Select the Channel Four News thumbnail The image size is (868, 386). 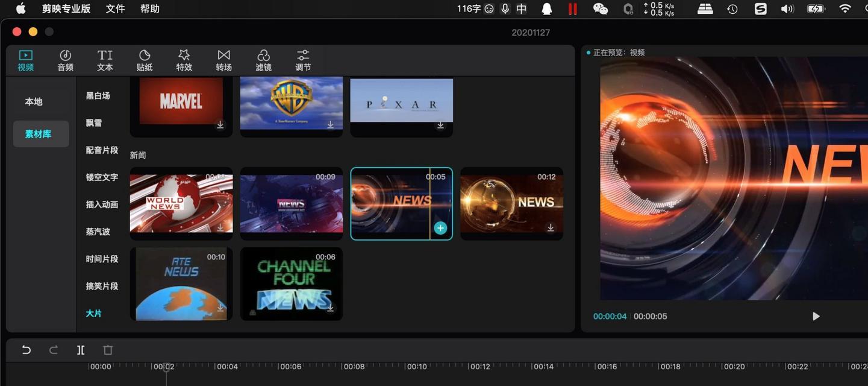tap(292, 283)
